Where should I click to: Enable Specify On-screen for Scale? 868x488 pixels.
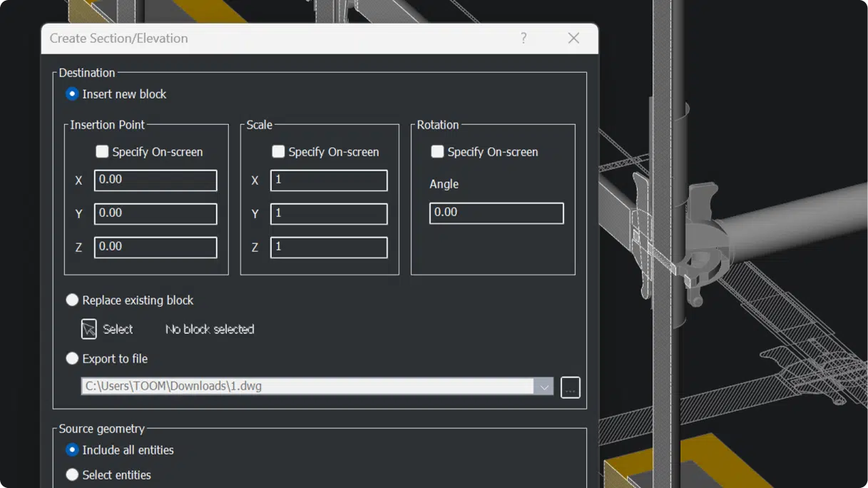[278, 152]
